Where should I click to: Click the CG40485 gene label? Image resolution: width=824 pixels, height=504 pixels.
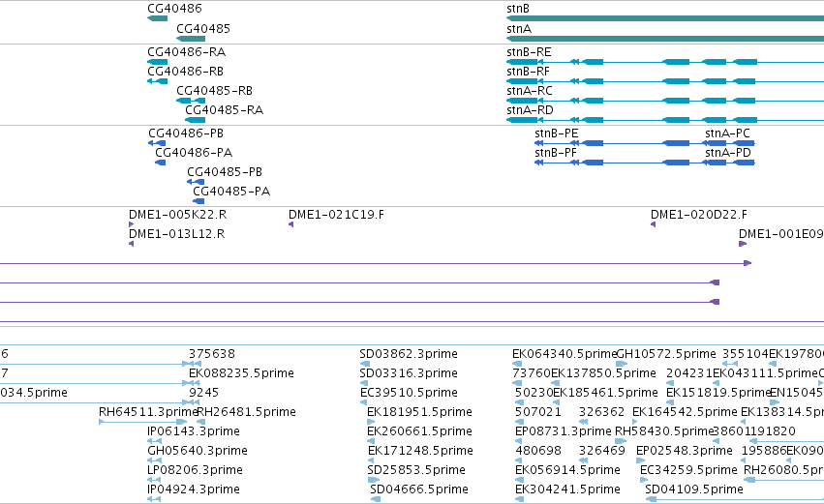point(203,28)
